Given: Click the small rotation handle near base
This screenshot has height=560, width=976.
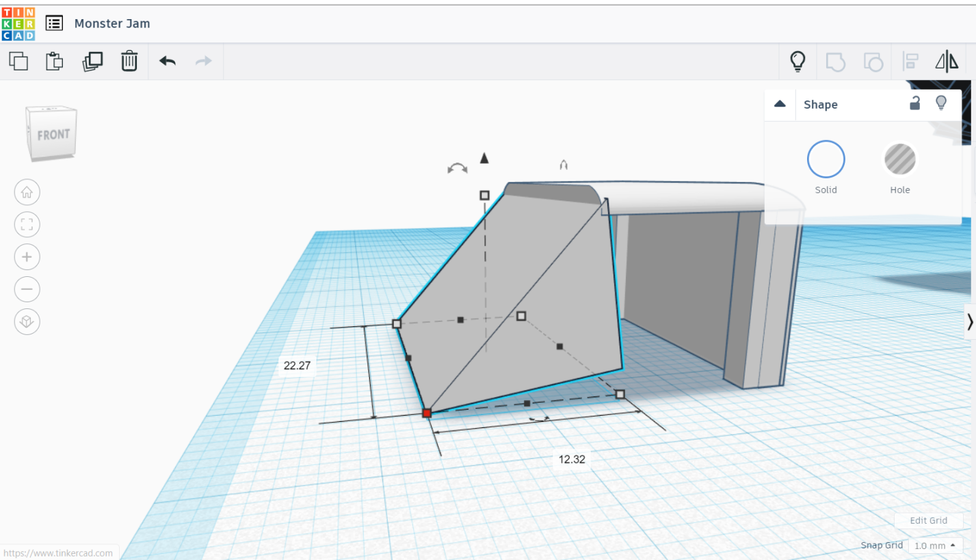Looking at the screenshot, I should click(x=540, y=418).
